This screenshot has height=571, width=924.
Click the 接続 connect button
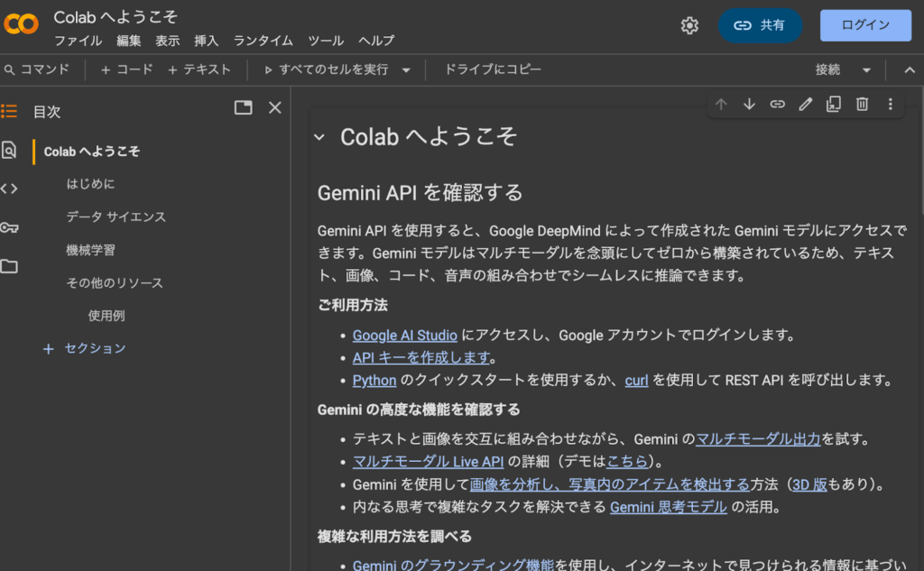click(827, 69)
